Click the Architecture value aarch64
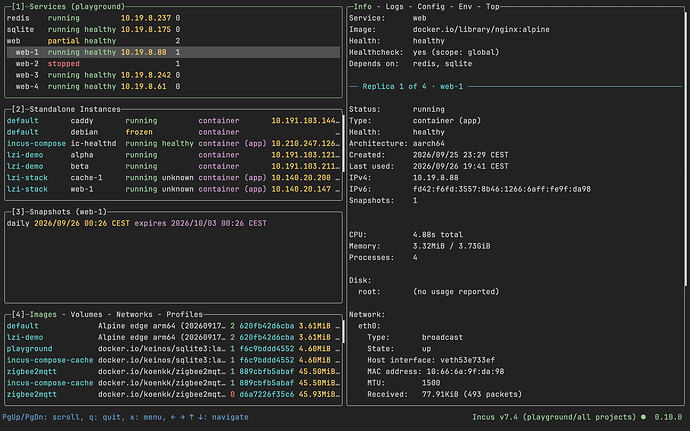Image resolution: width=690 pixels, height=431 pixels. [x=428, y=144]
